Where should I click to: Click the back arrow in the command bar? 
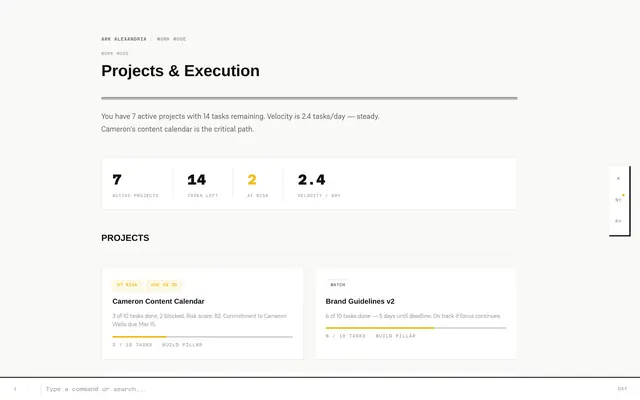(x=15, y=389)
